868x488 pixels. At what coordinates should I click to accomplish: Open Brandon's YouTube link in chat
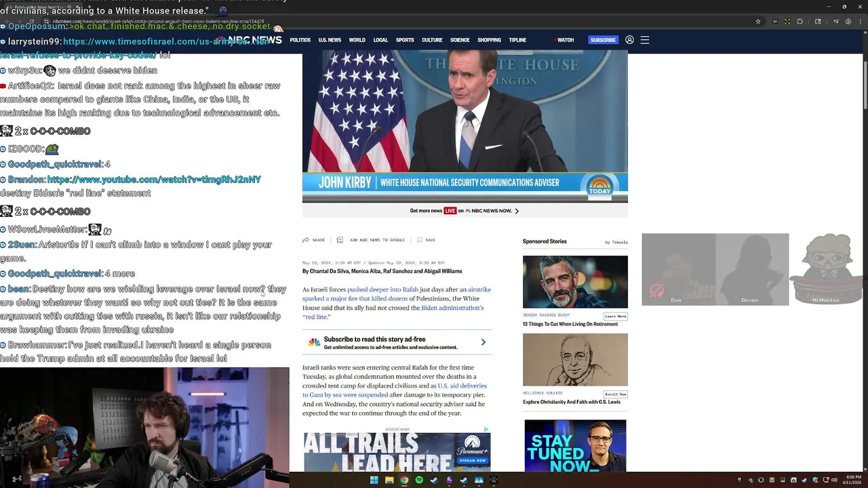pyautogui.click(x=154, y=180)
